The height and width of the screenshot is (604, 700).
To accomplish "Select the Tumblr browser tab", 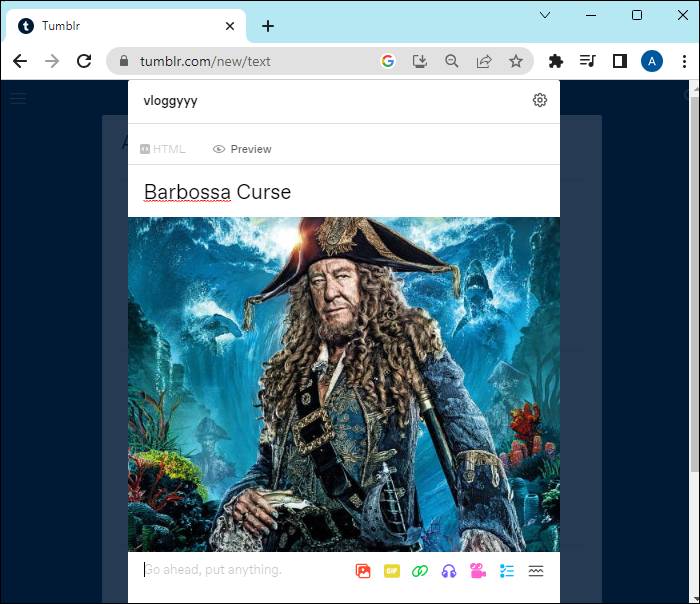I will (x=126, y=26).
